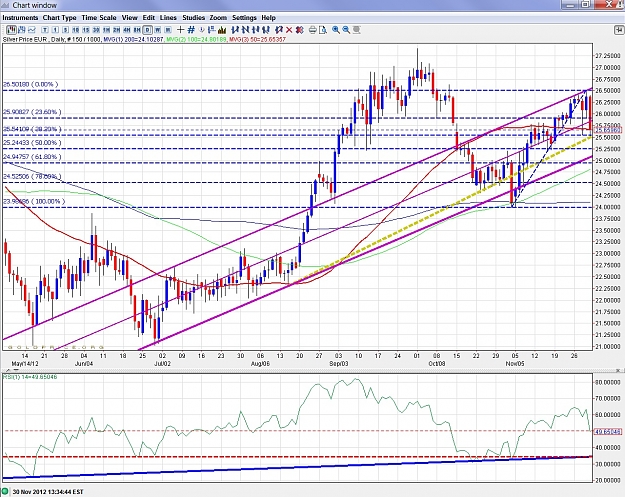Open the Settings menu
Screen dimensions: 625x497
[x=244, y=18]
